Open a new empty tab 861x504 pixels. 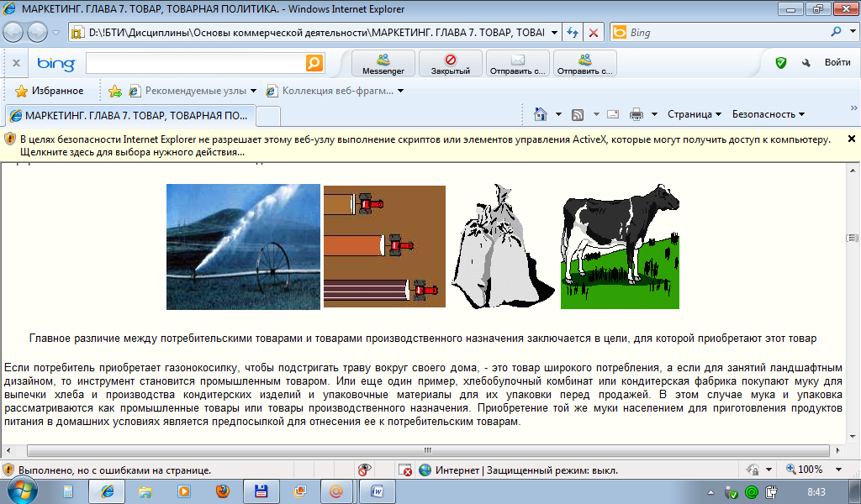pos(268,116)
